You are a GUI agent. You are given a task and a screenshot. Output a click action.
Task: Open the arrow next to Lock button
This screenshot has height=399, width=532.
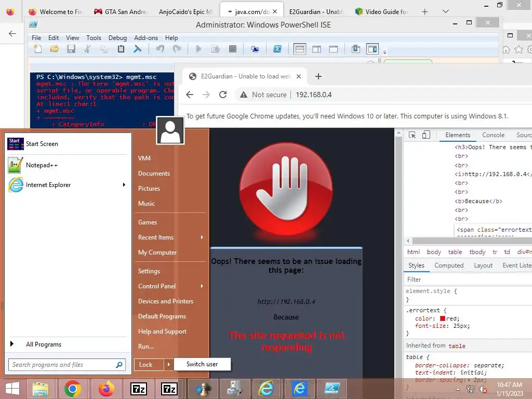click(x=168, y=365)
